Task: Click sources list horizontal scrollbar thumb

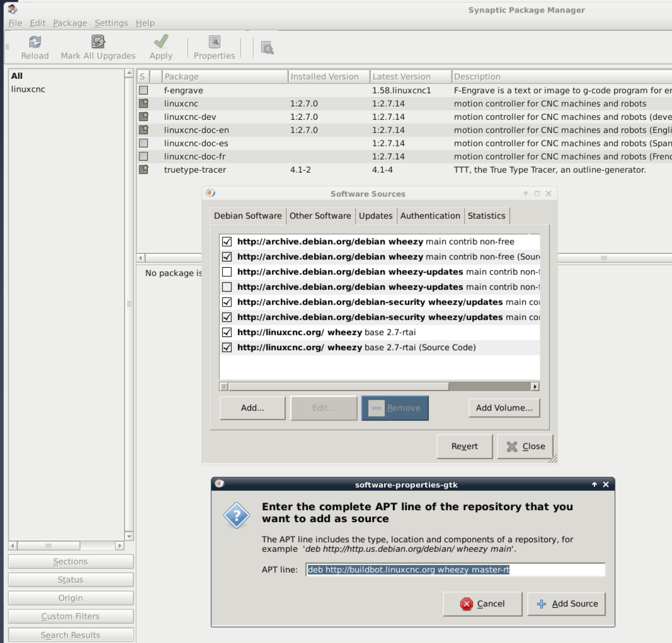Action: pos(338,387)
